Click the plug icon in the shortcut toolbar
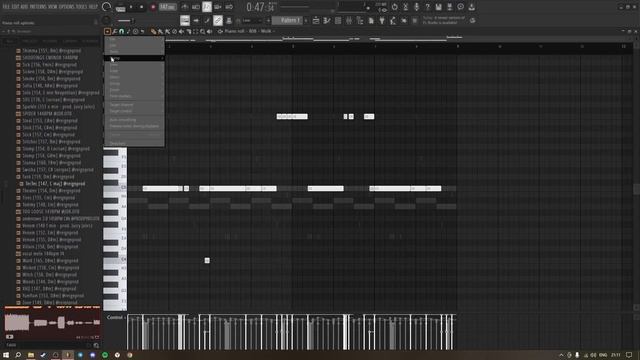Screen dimensions: 640x360 [x=382, y=20]
